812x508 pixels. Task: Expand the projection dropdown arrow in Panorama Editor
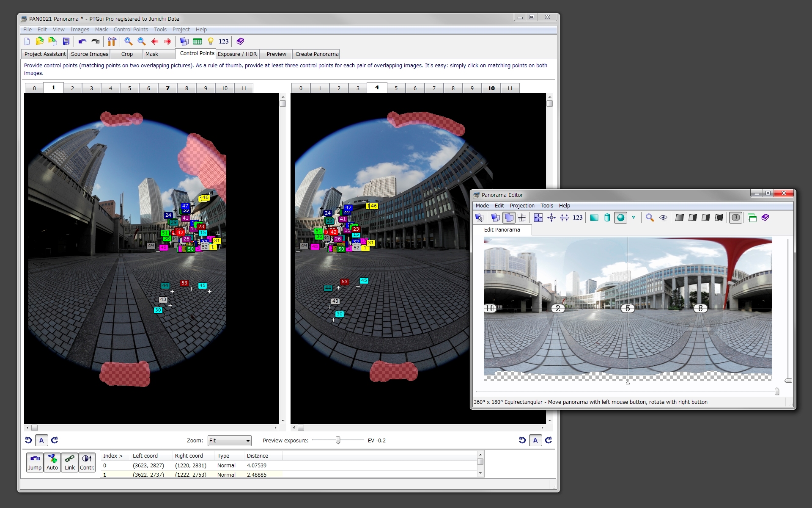pos(634,218)
